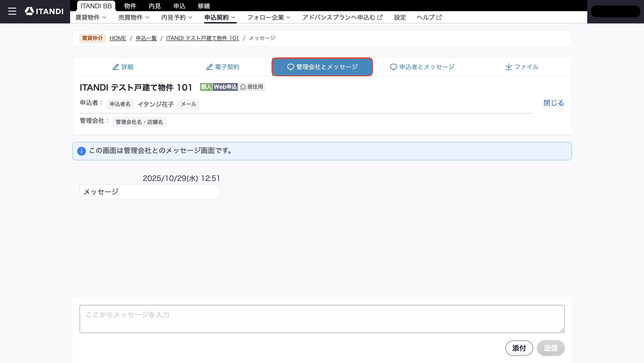This screenshot has width=644, height=363.
Task: Click the pencil icon beside 詳細
Action: [x=115, y=67]
